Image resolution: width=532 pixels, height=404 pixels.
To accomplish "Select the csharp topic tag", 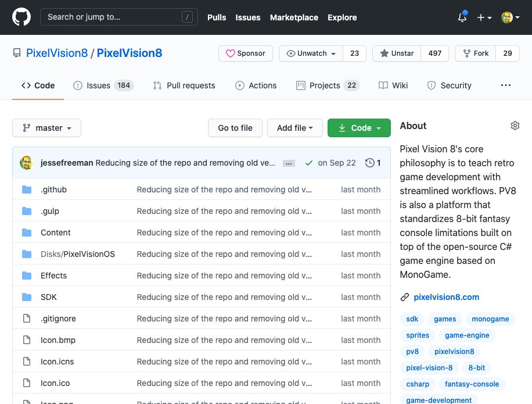I will 418,384.
